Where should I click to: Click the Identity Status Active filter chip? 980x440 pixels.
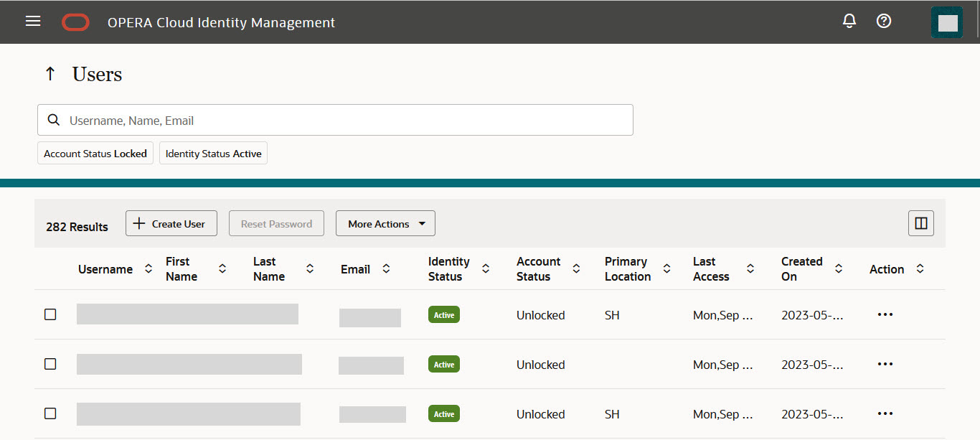(x=213, y=152)
